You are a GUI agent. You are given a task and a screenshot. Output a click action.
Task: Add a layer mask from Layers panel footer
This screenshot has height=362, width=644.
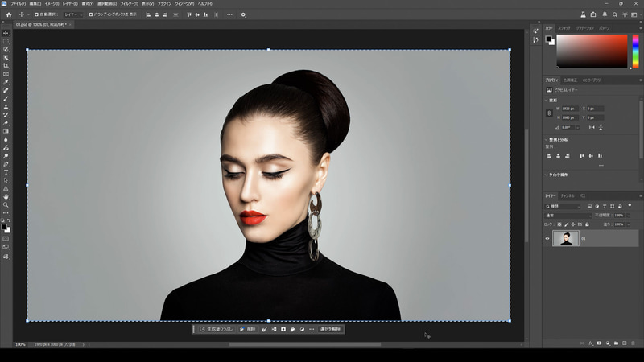(599, 343)
